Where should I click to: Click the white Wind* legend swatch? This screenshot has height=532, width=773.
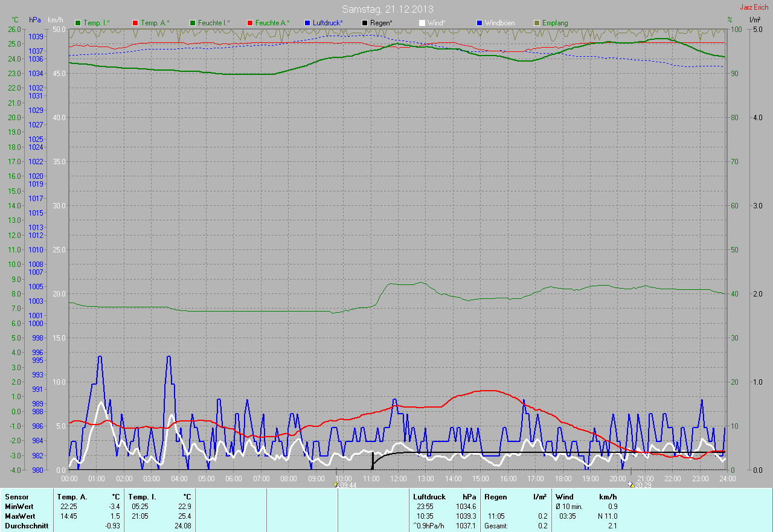422,23
